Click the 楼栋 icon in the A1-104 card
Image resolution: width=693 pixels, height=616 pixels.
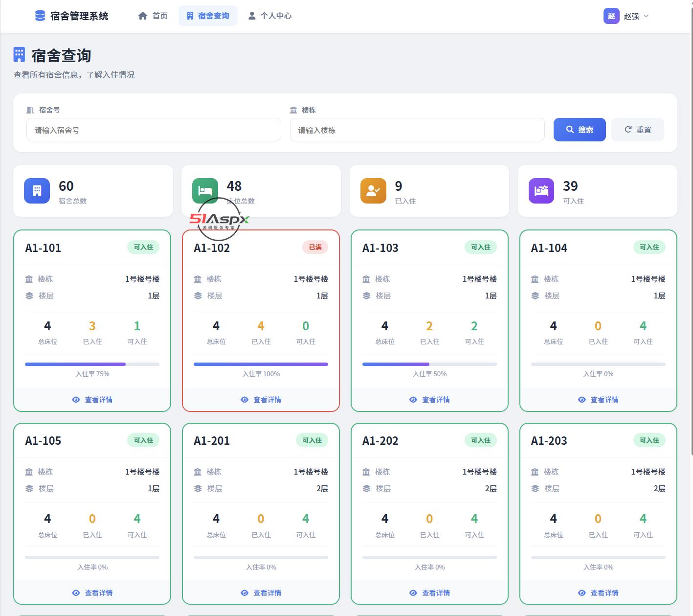[535, 279]
